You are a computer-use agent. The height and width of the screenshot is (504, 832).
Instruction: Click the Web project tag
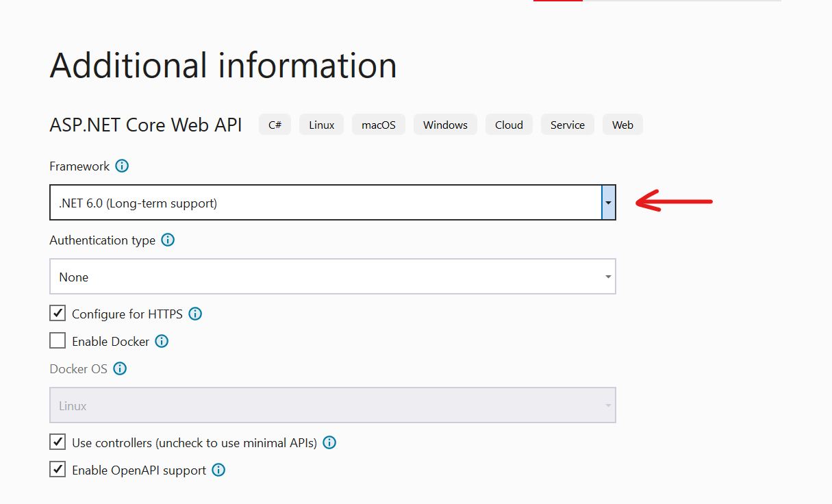coord(622,124)
